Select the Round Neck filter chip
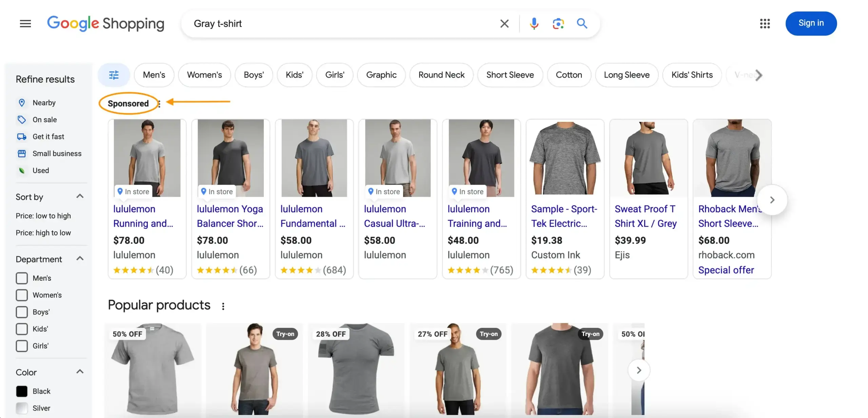 441,75
